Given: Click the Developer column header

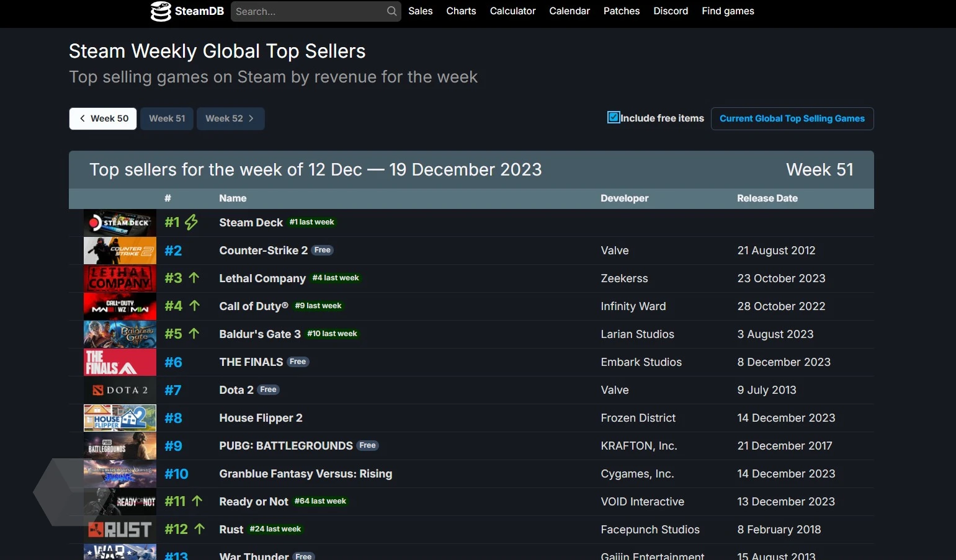Looking at the screenshot, I should click(624, 198).
